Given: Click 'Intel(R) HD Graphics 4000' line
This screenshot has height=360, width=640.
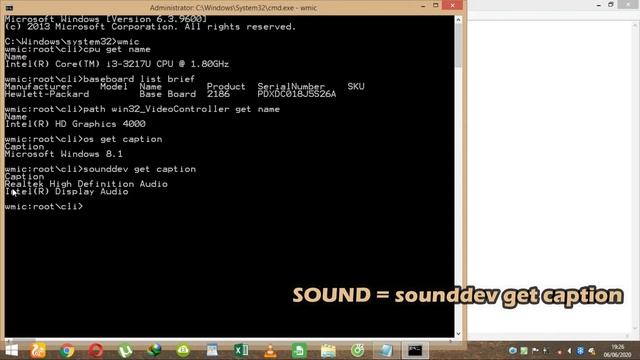Looking at the screenshot, I should click(75, 124).
